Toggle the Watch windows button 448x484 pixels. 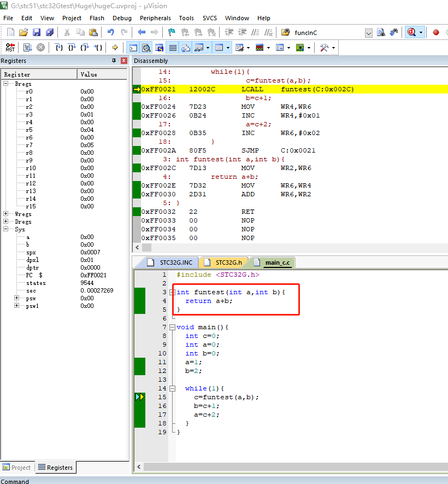click(199, 48)
